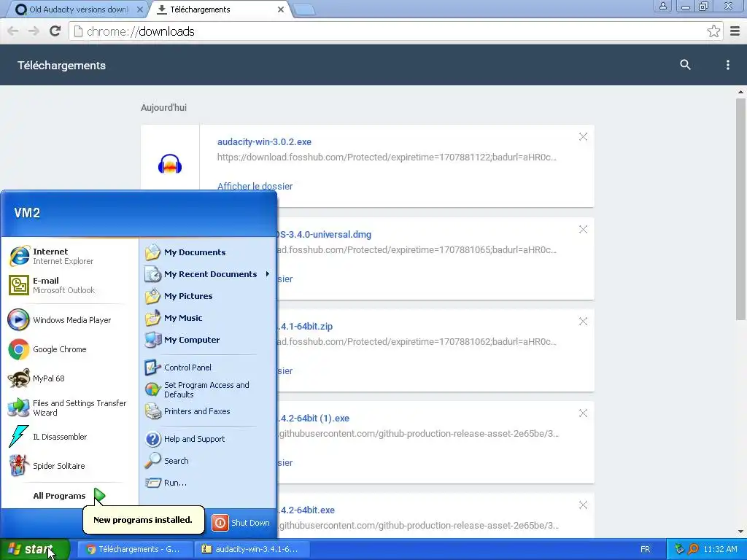Screen dimensions: 747x560
Task: Remove the 4.1-64bit.zip download entry
Action: tap(583, 322)
